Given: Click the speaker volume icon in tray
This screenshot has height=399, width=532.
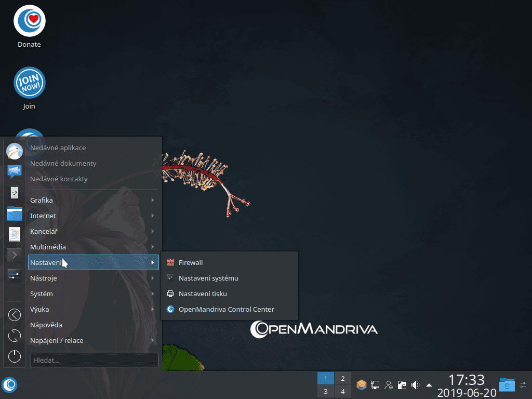Looking at the screenshot, I should click(x=415, y=384).
